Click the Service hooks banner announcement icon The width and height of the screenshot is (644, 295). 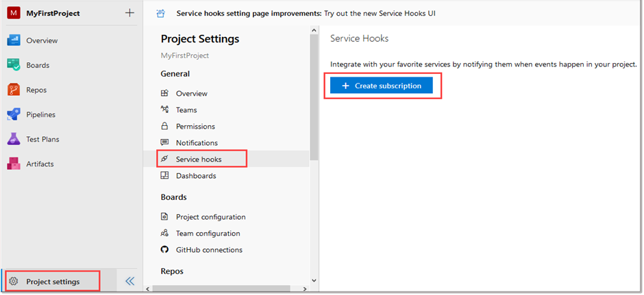(x=160, y=14)
